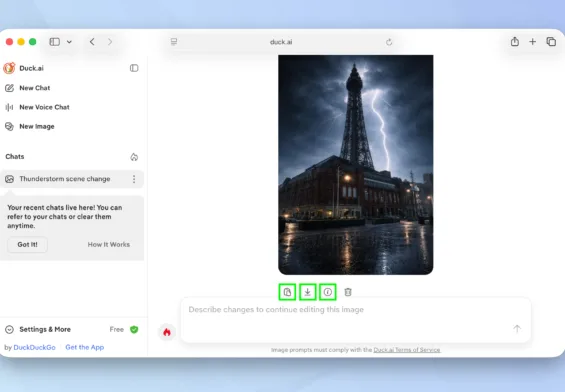565x392 pixels.
Task: Open Duck.ai Terms of Service link
Action: (x=407, y=350)
